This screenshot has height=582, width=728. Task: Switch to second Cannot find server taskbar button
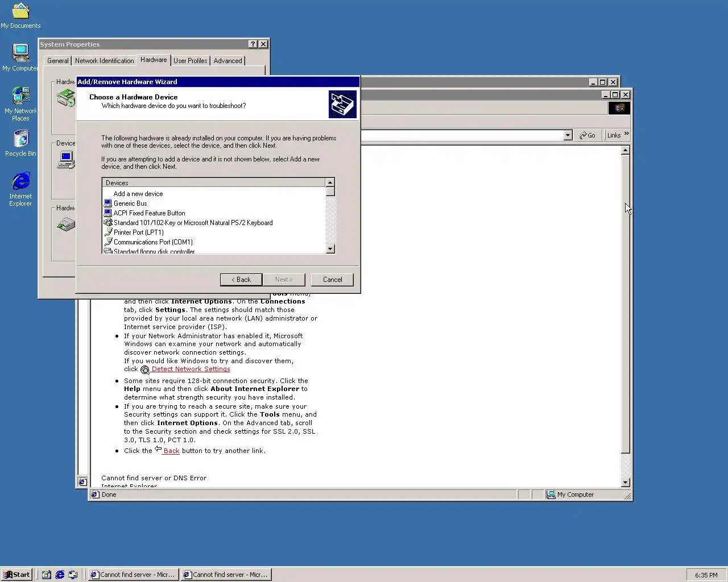(x=226, y=575)
